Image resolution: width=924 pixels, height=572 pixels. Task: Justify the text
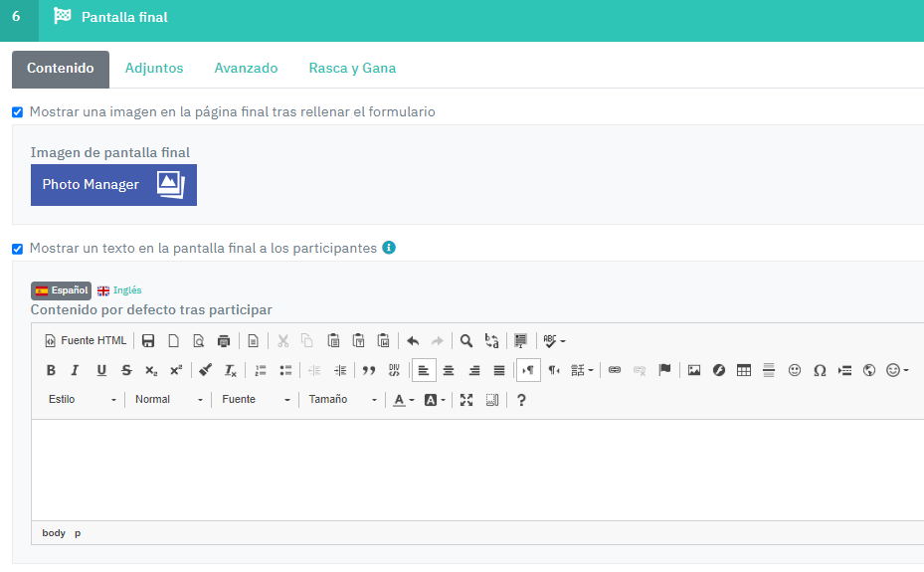pos(499,370)
